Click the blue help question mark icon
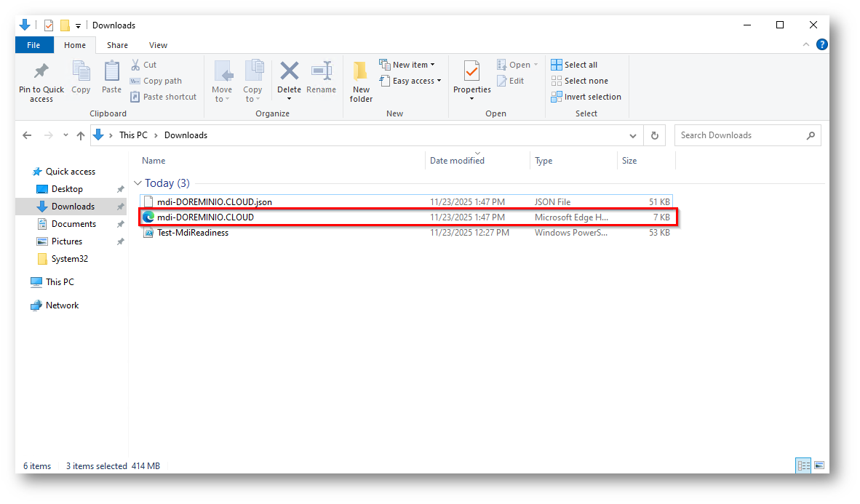Image resolution: width=860 pixels, height=504 pixels. coord(821,45)
